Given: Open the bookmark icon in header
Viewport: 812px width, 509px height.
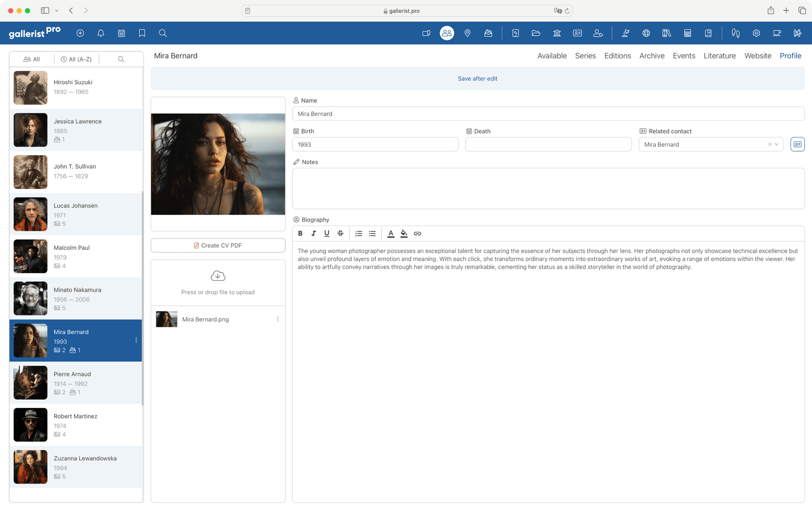Looking at the screenshot, I should tap(142, 33).
